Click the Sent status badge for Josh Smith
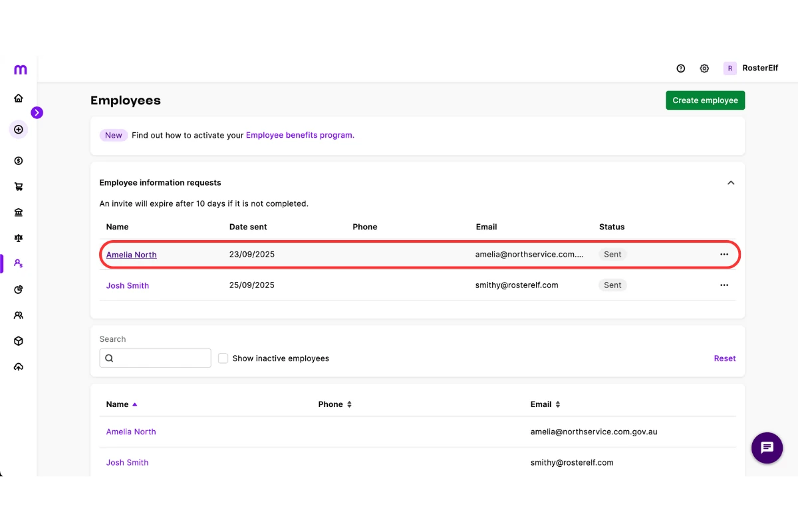Screen dimensions: 798x532 tap(612, 285)
